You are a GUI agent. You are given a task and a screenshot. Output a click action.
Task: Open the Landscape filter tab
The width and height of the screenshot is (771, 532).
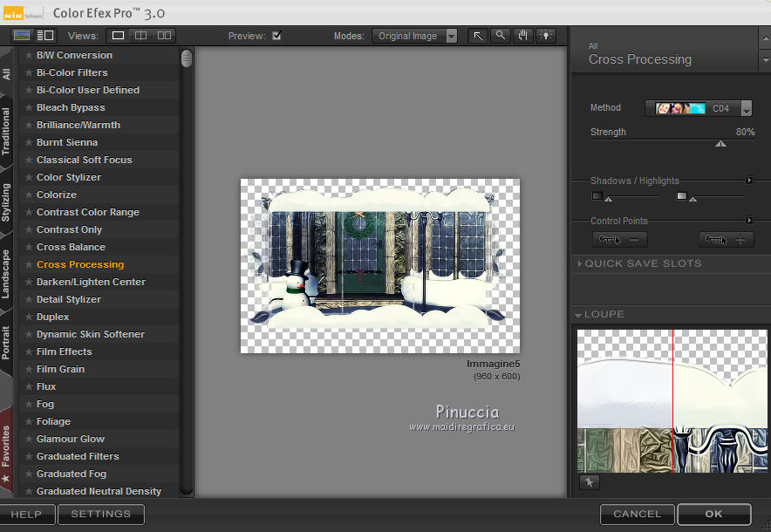(x=7, y=275)
